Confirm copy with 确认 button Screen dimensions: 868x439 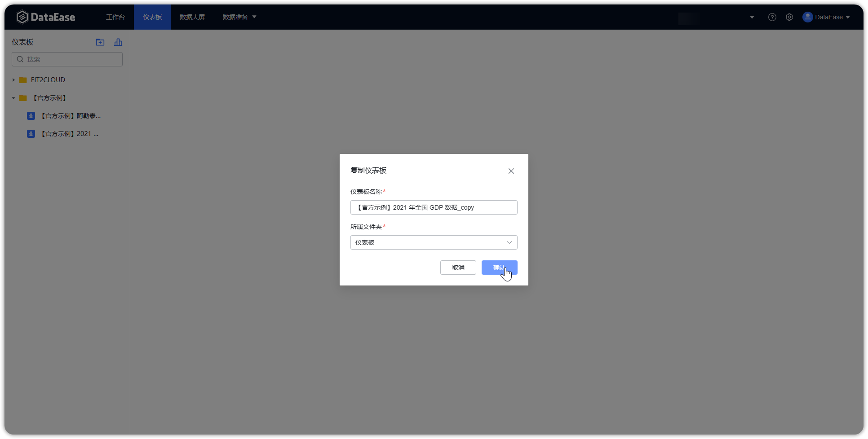499,268
